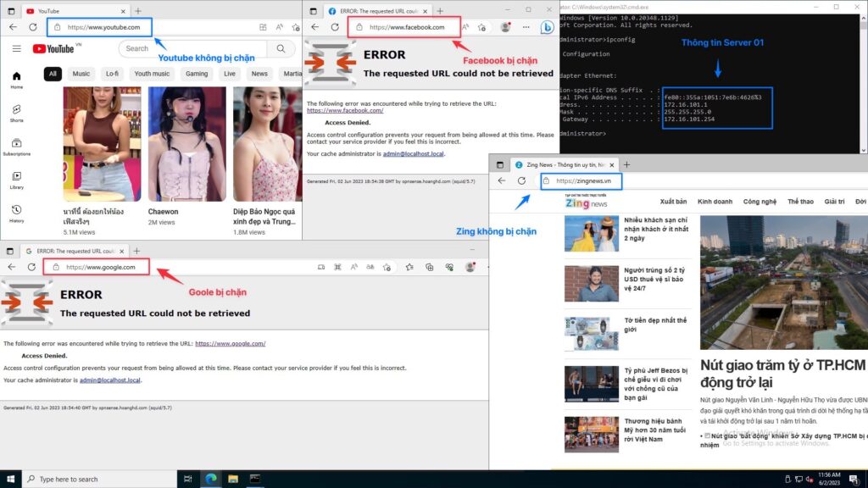868x488 pixels.
Task: Open new tab in Zing News window
Action: point(626,165)
